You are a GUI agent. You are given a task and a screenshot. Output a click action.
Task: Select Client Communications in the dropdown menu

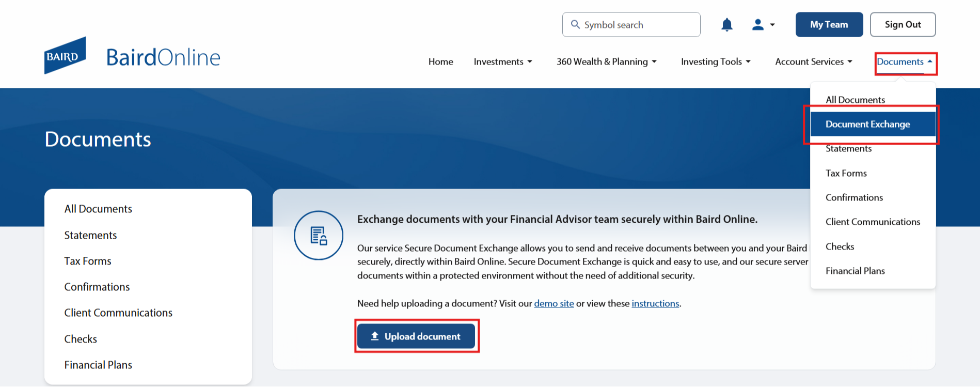pos(873,222)
